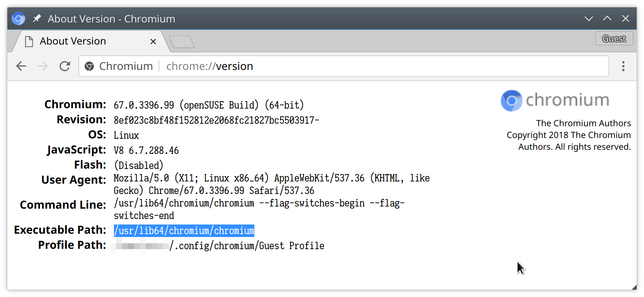Click the About Version - Chromium title text
Viewport: 644px width, 297px height.
tap(111, 19)
